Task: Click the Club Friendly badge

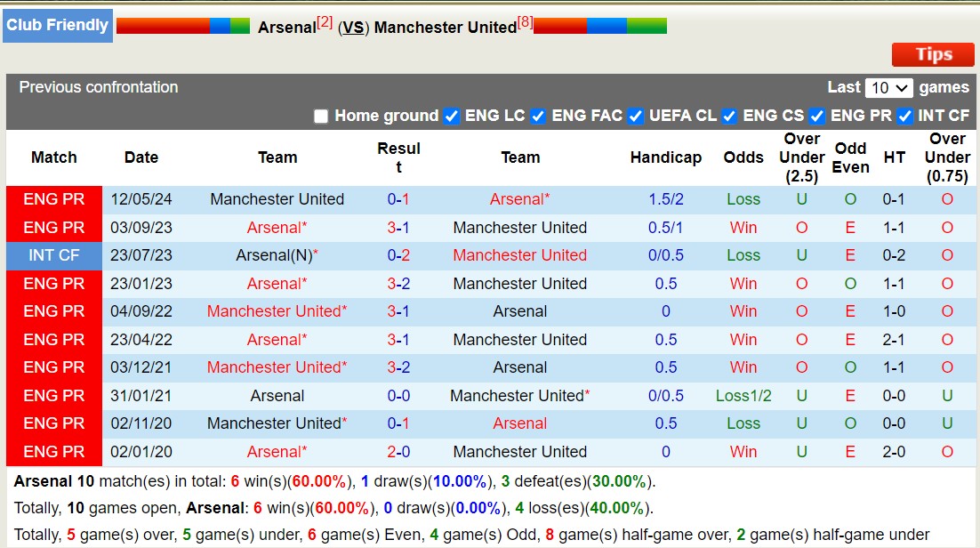Action: (x=57, y=25)
